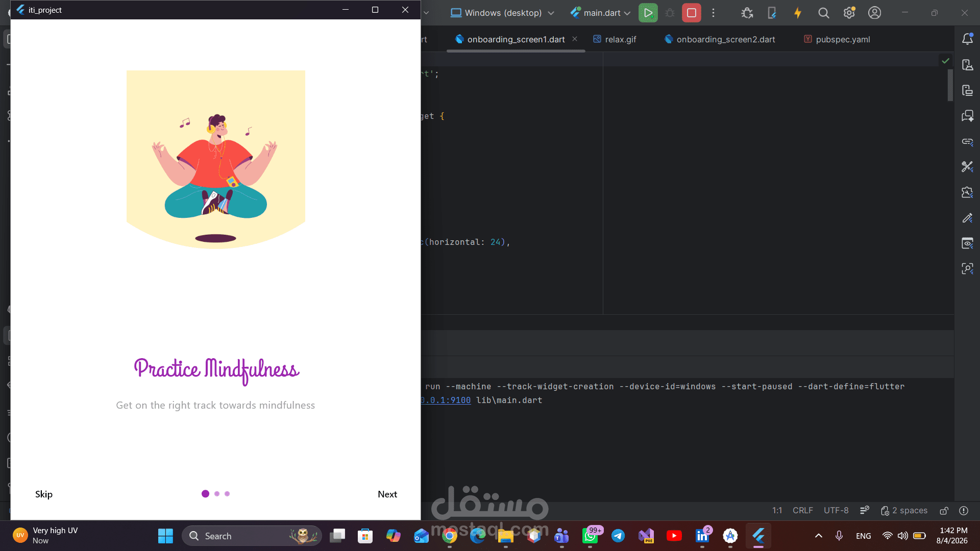This screenshot has height=551, width=980.
Task: Click read-only lock icon in status bar
Action: click(x=944, y=511)
